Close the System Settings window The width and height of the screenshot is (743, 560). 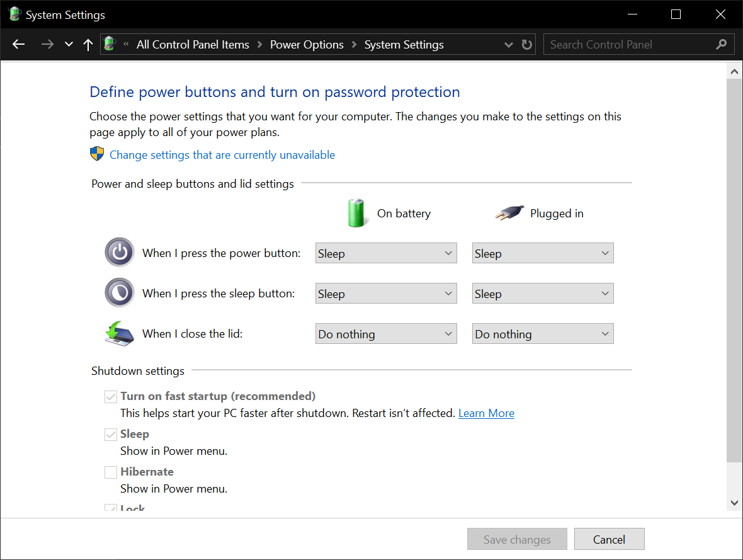(720, 14)
